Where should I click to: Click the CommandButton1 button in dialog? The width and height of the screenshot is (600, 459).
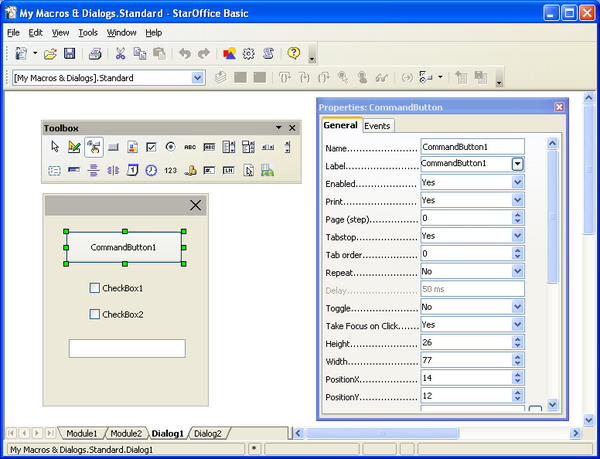[124, 247]
